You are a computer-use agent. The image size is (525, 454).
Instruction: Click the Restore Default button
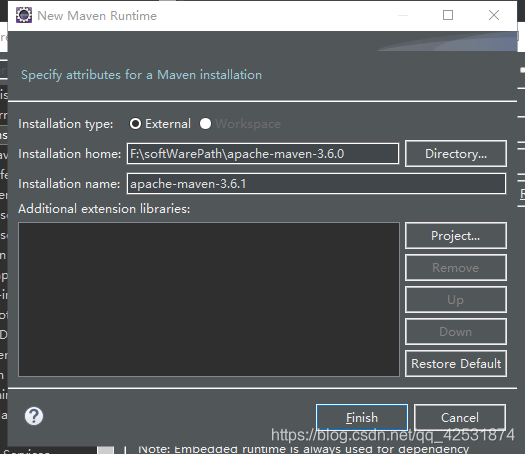tap(456, 364)
